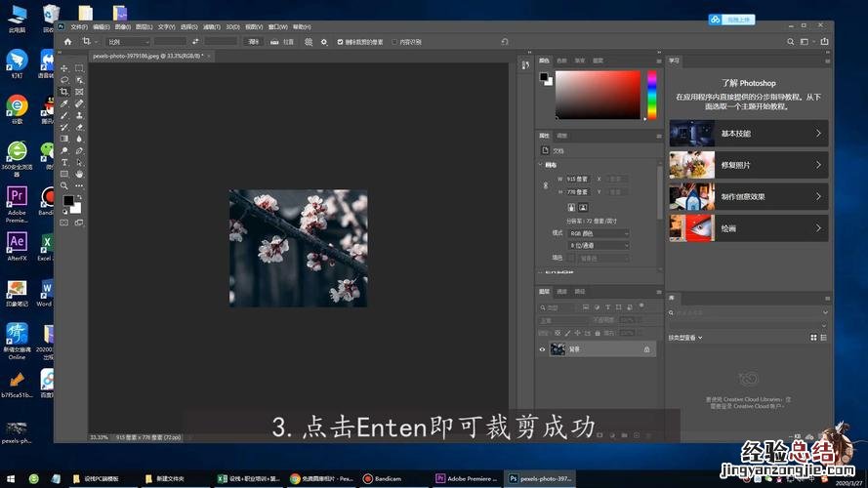Hide the background layer using eye icon
Image resolution: width=868 pixels, height=488 pixels.
[543, 348]
